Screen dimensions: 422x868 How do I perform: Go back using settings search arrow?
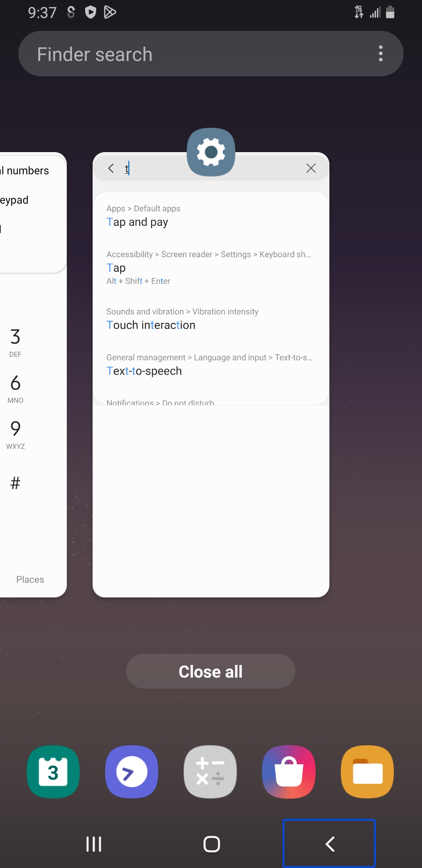pos(111,168)
